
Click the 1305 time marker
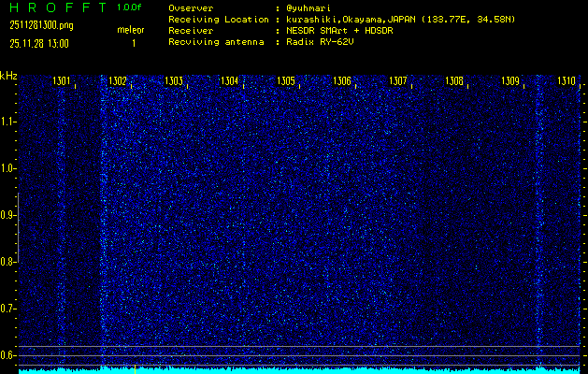[x=286, y=81]
